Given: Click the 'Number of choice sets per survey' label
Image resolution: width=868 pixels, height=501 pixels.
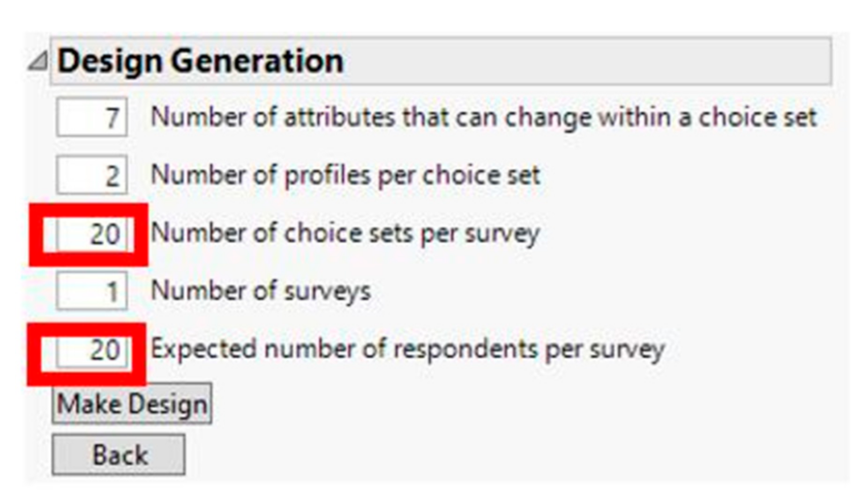Looking at the screenshot, I should coord(345,233).
